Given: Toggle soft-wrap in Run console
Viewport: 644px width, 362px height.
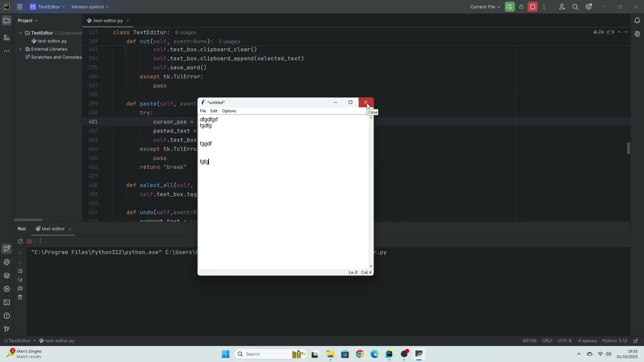Looking at the screenshot, I should pyautogui.click(x=20, y=271).
